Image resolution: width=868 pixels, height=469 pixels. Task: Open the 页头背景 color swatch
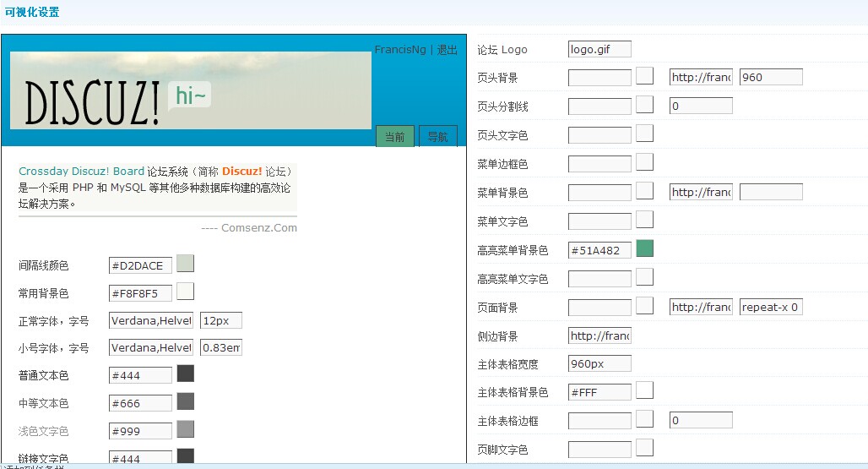[x=644, y=76]
